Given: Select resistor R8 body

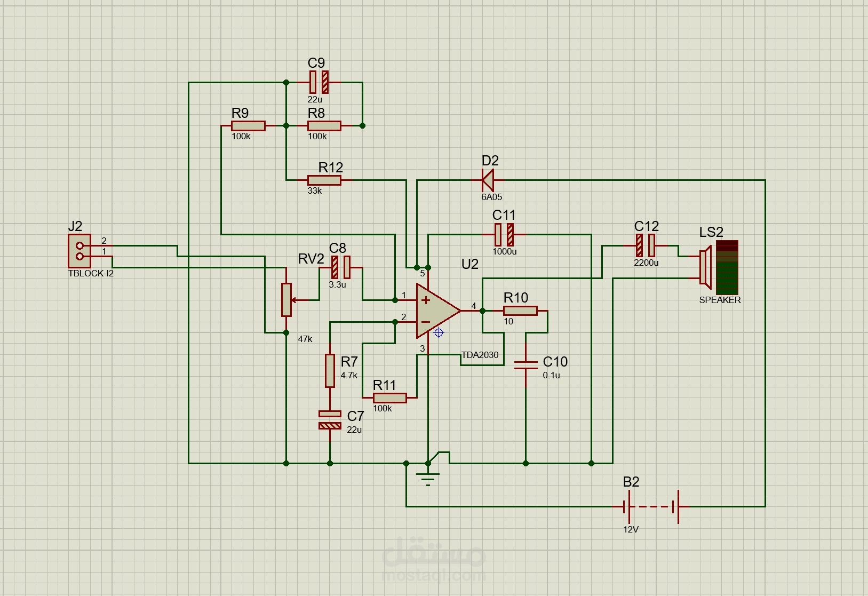Looking at the screenshot, I should tap(324, 126).
